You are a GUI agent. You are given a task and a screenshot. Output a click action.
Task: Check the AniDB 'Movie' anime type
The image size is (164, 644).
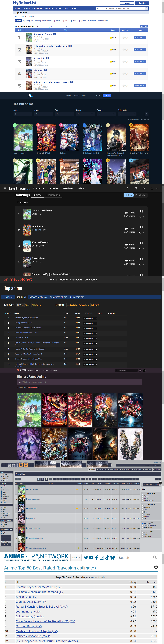click(143, 506)
